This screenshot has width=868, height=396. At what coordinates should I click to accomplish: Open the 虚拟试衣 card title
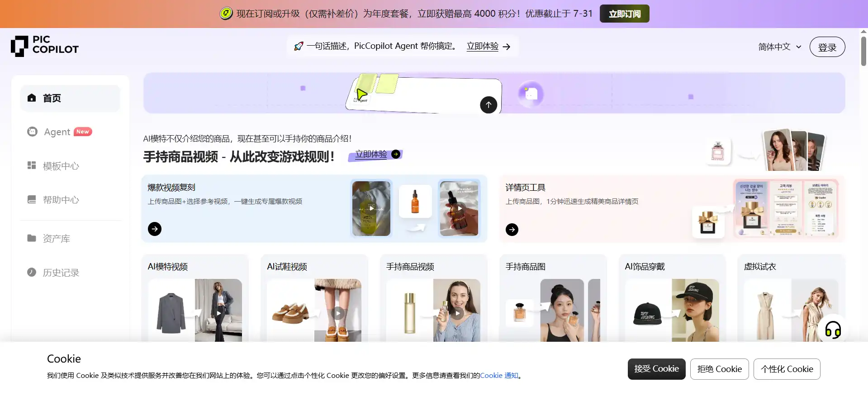point(760,267)
